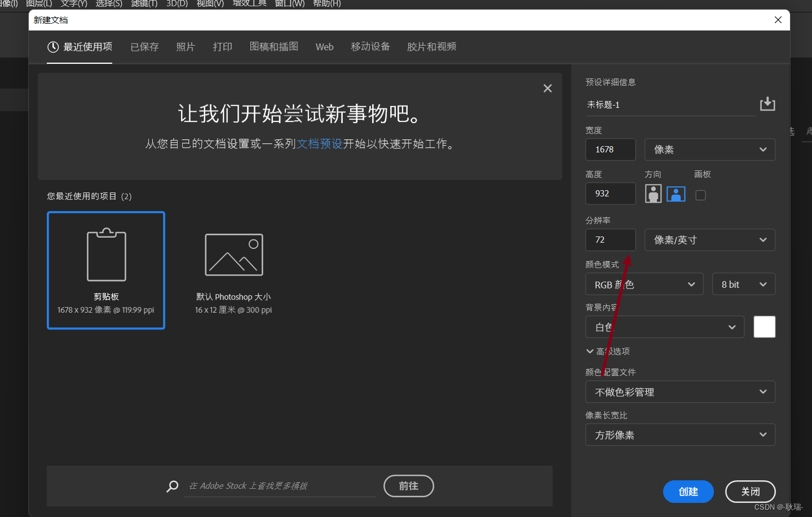The height and width of the screenshot is (517, 812).
Task: Switch to landscape orientation
Action: (x=676, y=194)
